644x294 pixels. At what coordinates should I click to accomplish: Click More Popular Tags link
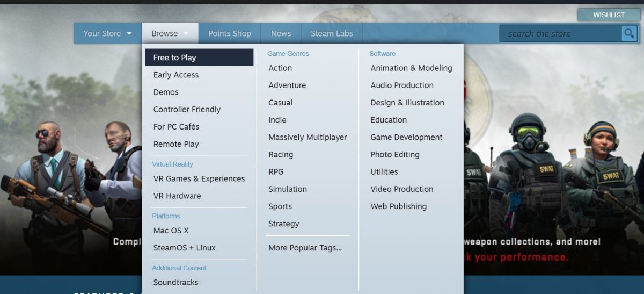(305, 248)
